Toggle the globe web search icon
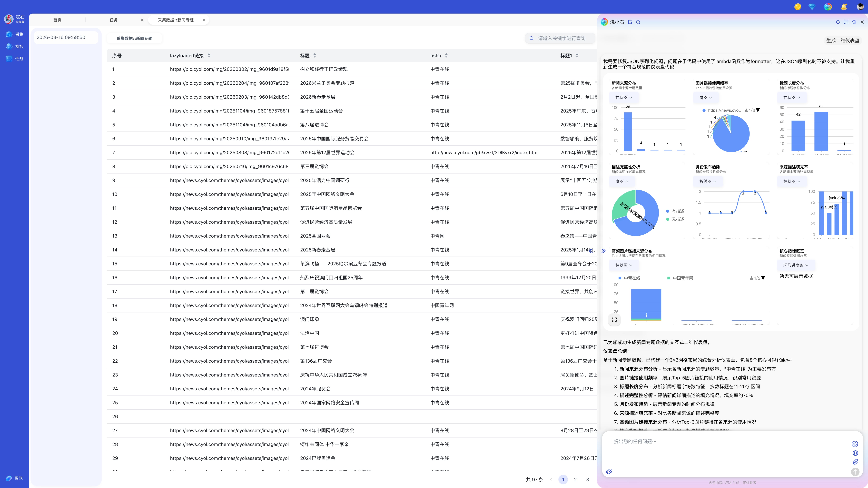The height and width of the screenshot is (488, 868). (x=855, y=453)
